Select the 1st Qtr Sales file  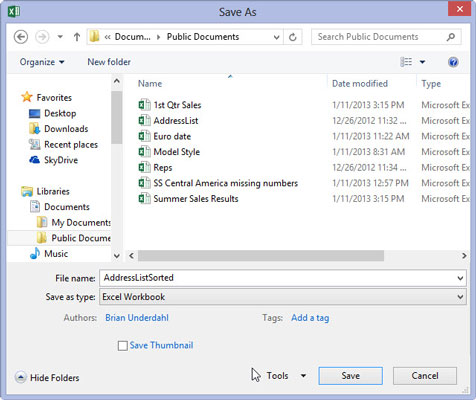(177, 105)
